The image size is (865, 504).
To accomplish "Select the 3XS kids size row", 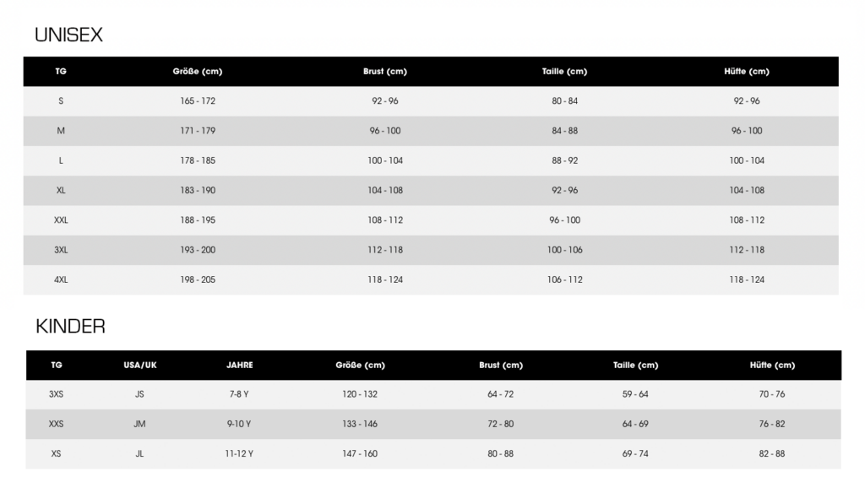I will click(433, 394).
